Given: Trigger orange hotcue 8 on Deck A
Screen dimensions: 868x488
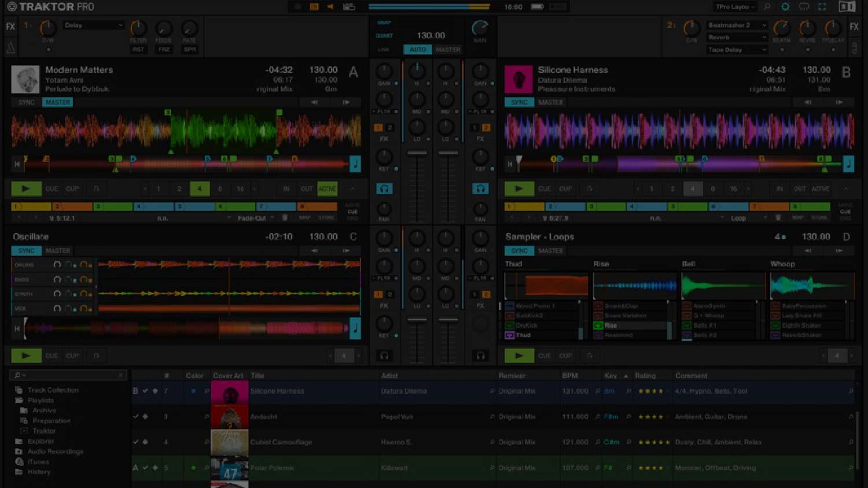Looking at the screenshot, I should 317,206.
